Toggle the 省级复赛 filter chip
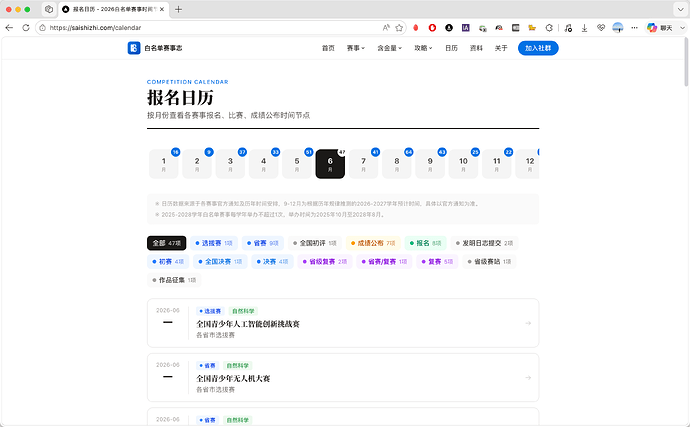The image size is (690, 427). 325,261
